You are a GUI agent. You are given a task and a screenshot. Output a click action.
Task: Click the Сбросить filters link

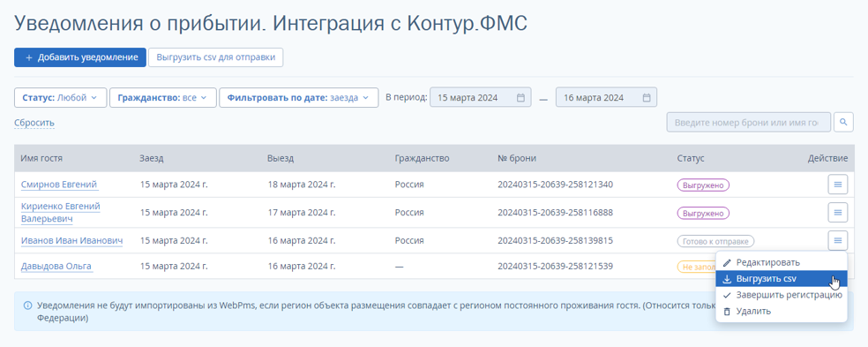34,123
